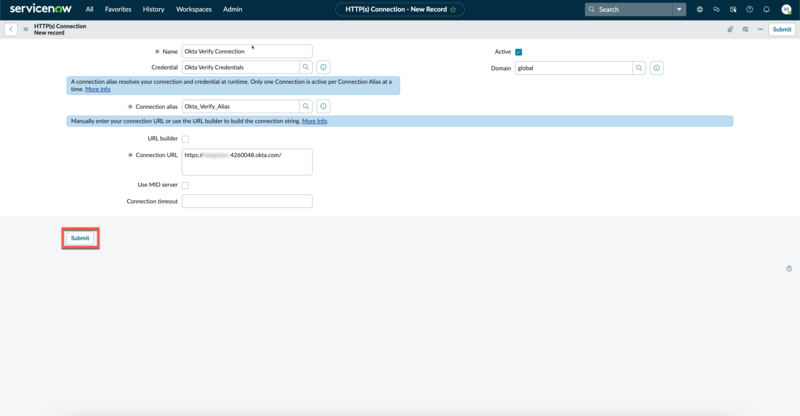The height and width of the screenshot is (416, 800).
Task: Open the user avatar menu
Action: [x=786, y=9]
